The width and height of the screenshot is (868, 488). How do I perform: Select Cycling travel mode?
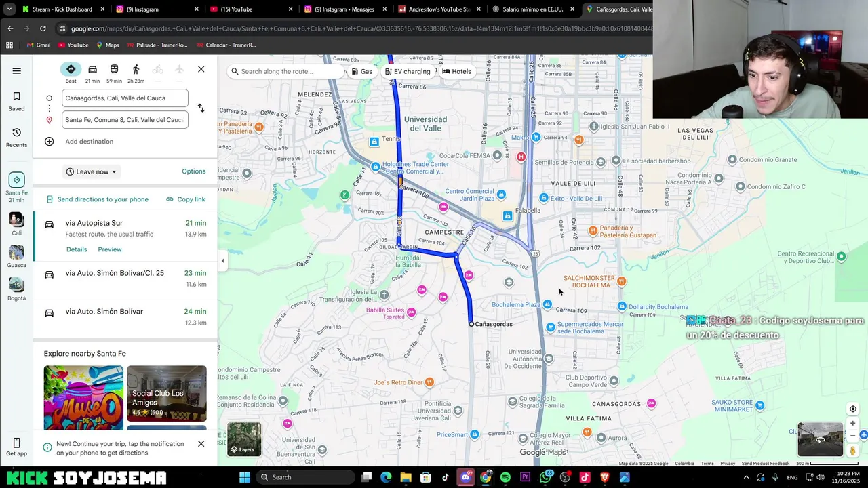[157, 73]
